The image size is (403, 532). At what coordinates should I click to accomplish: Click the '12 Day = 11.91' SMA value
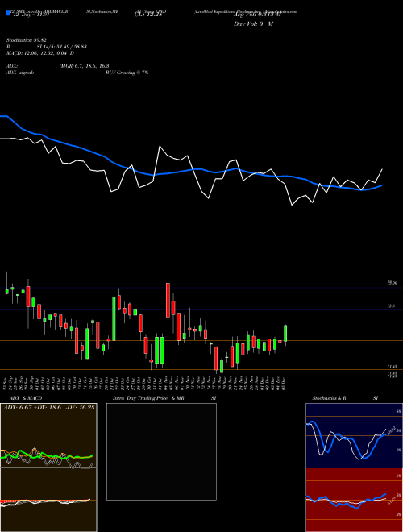pos(30,15)
